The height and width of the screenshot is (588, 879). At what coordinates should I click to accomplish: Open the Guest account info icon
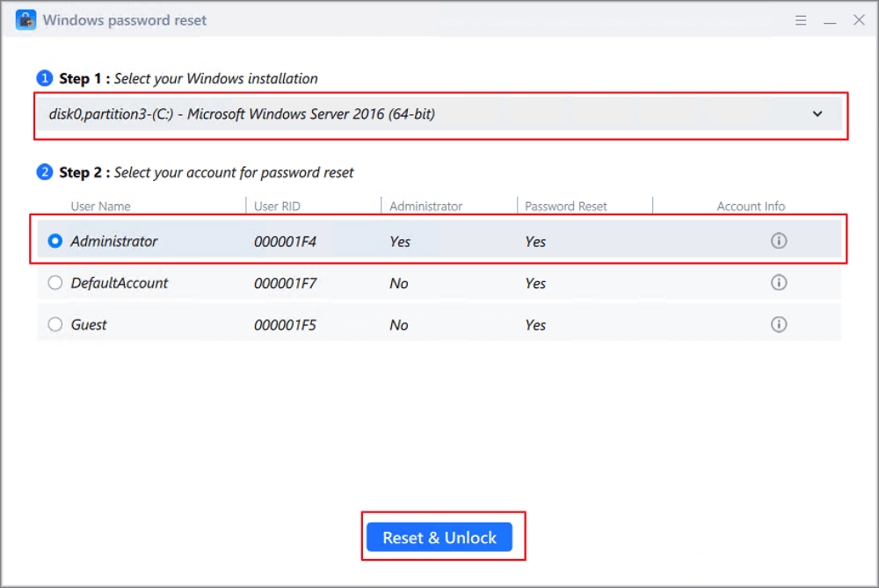coord(778,324)
